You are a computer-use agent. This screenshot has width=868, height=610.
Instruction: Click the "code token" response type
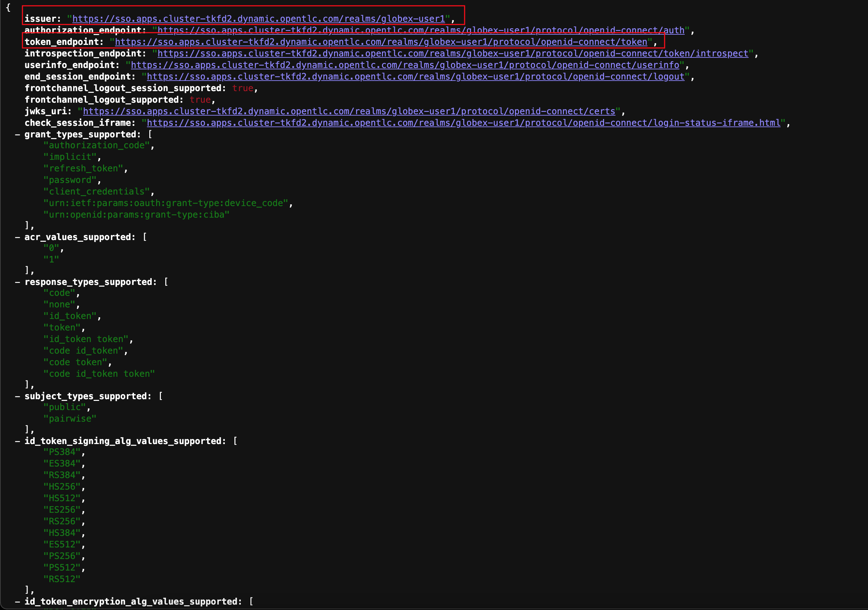pyautogui.click(x=75, y=362)
